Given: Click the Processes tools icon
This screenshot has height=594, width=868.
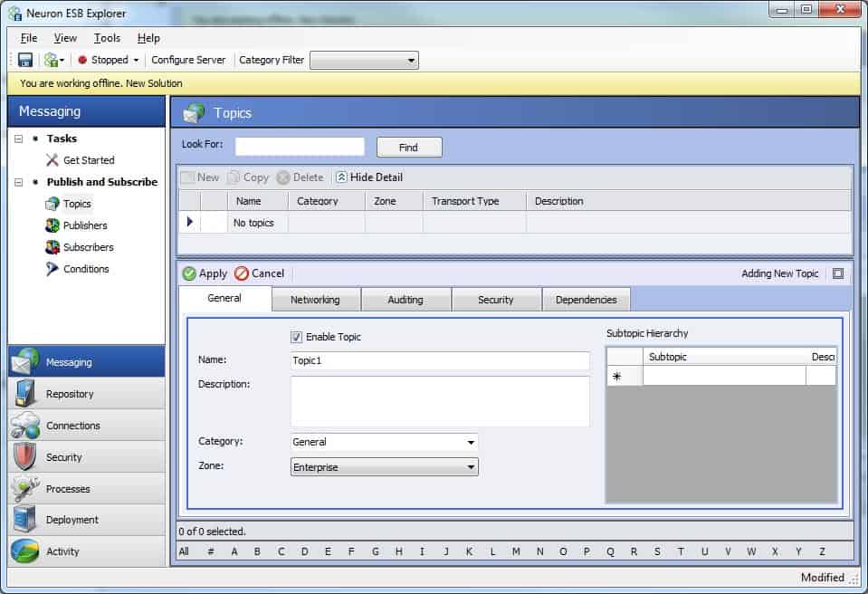Looking at the screenshot, I should 25,488.
